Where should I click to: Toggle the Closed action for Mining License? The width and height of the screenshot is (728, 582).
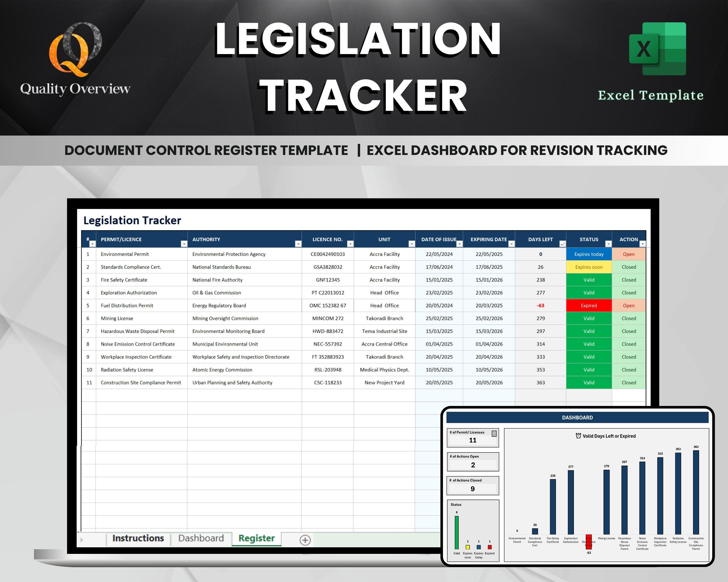point(629,318)
